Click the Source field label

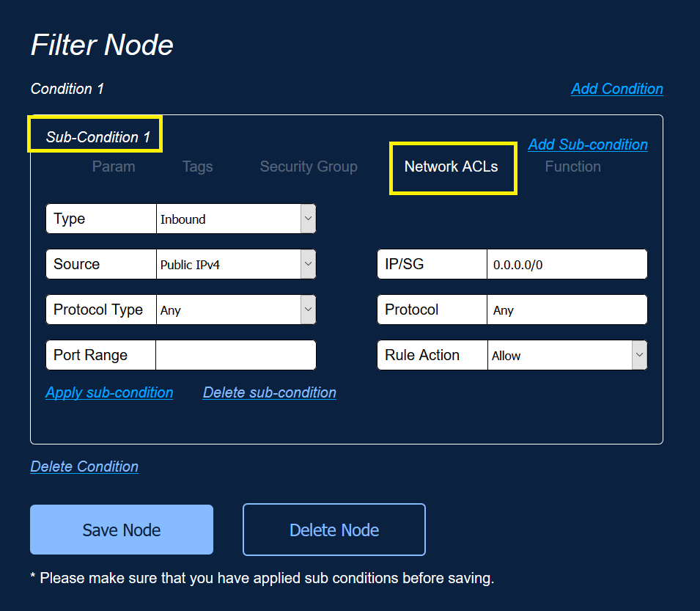(76, 264)
